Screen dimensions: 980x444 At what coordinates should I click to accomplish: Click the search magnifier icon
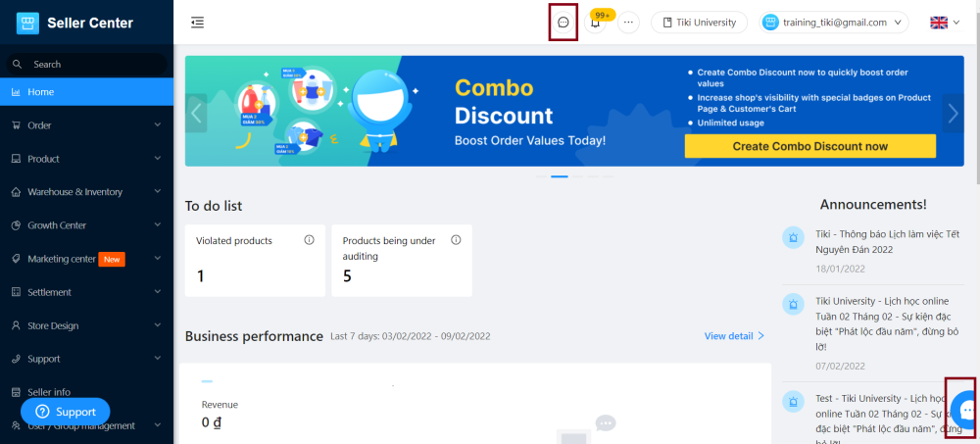tap(18, 64)
